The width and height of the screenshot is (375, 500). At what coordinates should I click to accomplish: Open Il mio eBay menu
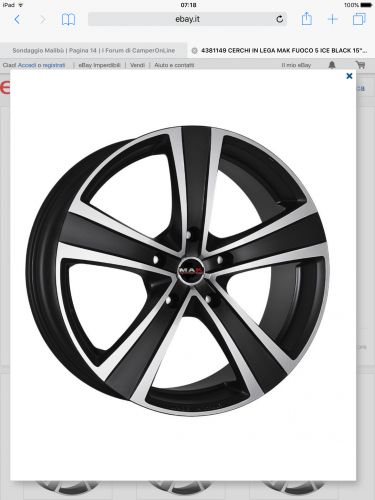coord(296,65)
